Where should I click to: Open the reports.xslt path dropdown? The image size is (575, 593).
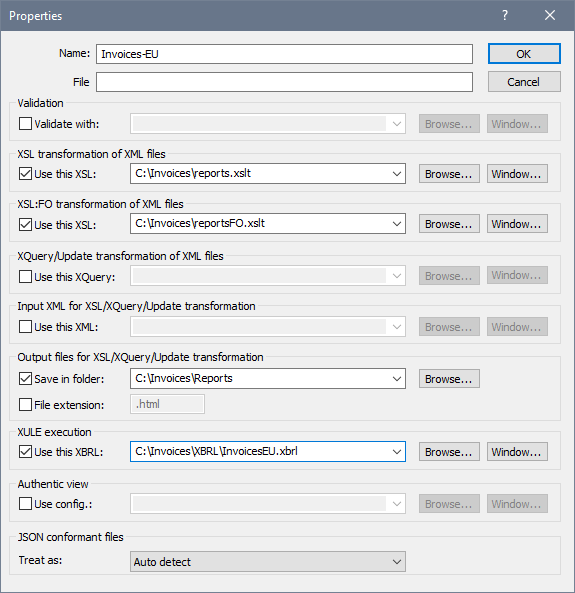coord(396,174)
